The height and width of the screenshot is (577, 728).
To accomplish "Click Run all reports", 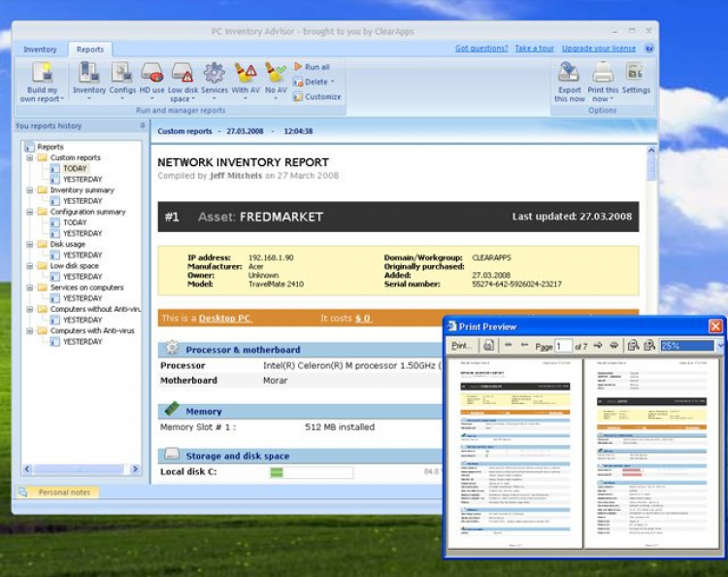I will coord(312,67).
